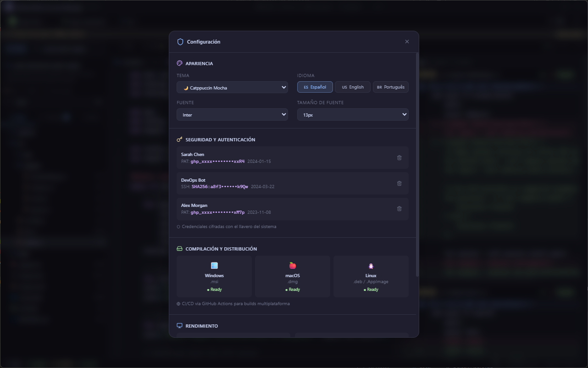Screen dimensions: 588x368
Task: Select the Linux .deb/.AppImage build card
Action: (x=371, y=276)
